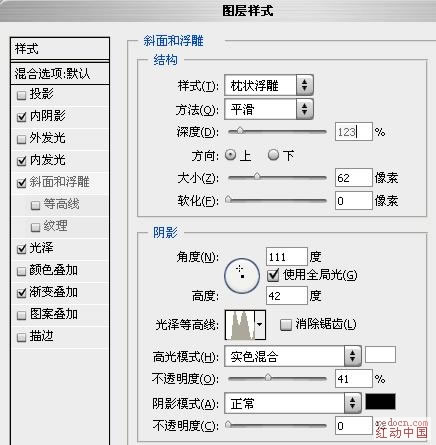
Task: Click the white highlight color swatch
Action: [x=380, y=354]
